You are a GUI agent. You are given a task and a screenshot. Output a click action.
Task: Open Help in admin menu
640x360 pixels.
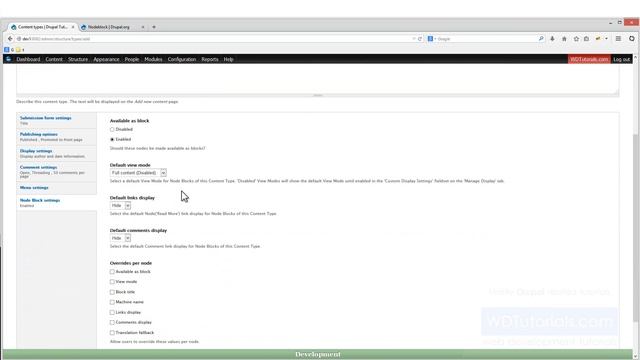229,59
